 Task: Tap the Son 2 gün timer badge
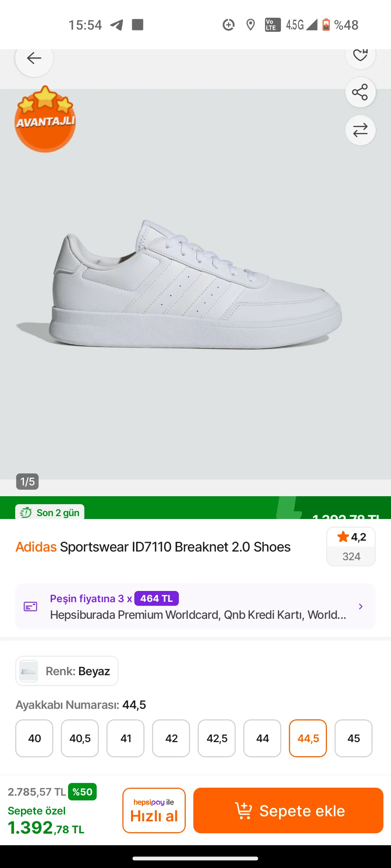pyautogui.click(x=50, y=512)
